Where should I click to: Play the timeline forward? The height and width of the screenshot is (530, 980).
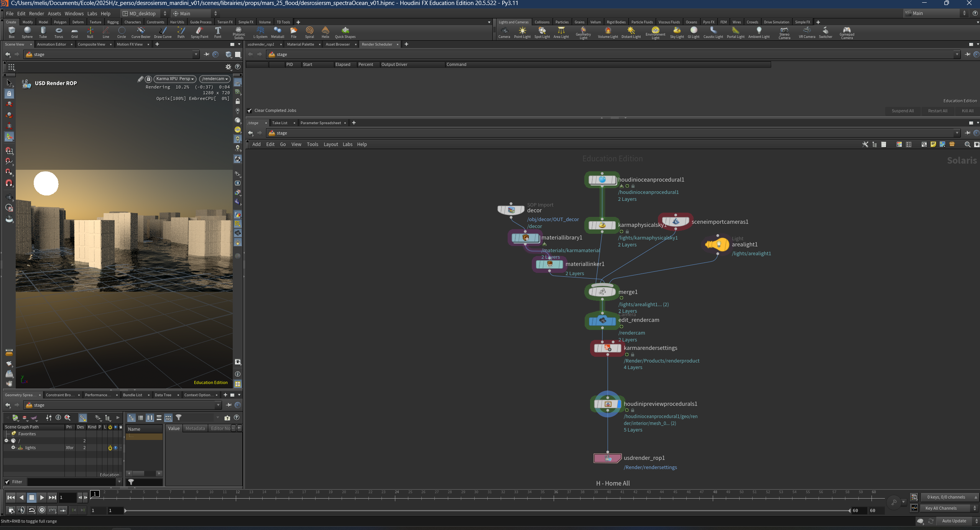pos(42,497)
